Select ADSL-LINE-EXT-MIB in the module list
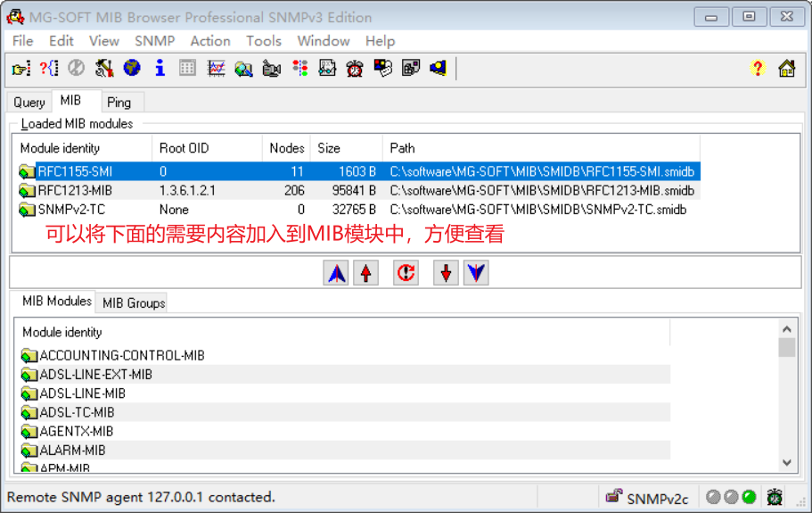The width and height of the screenshot is (812, 513). coord(345,375)
